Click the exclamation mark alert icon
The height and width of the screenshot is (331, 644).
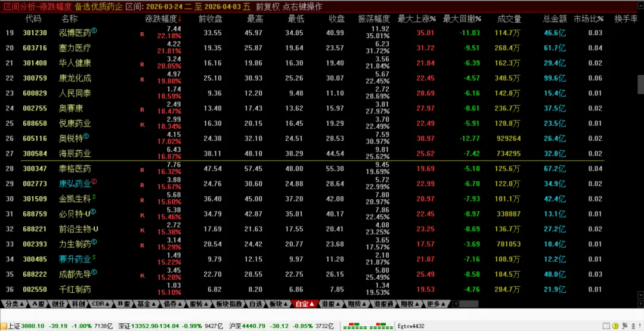639,326
